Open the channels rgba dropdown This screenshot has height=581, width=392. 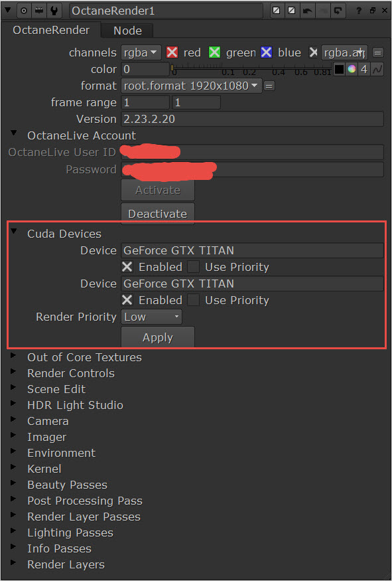coord(141,52)
